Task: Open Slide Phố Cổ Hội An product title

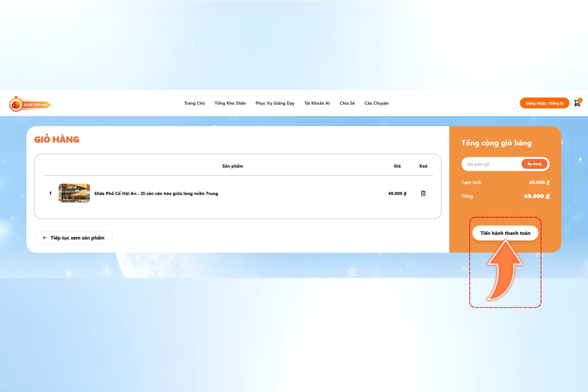Action: pos(156,194)
